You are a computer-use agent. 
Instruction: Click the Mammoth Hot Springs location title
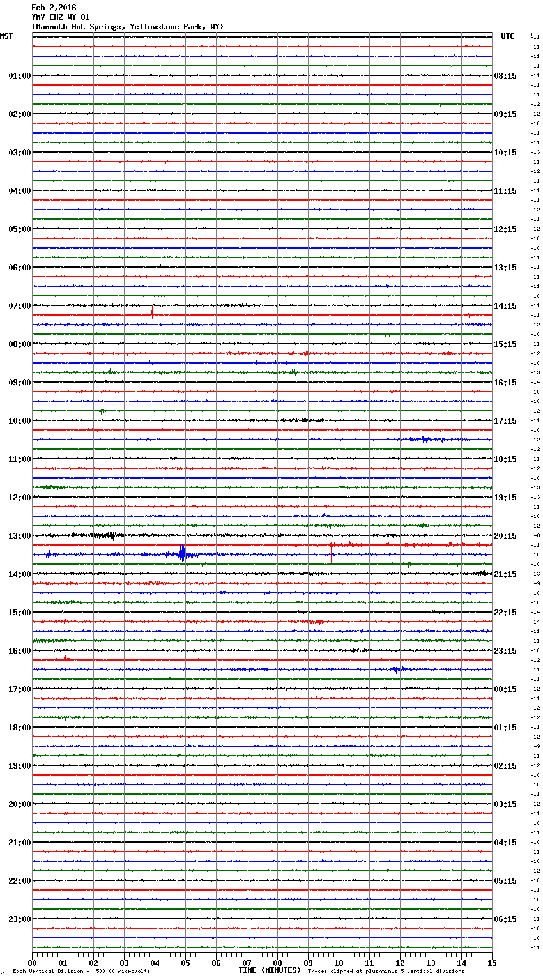128,27
